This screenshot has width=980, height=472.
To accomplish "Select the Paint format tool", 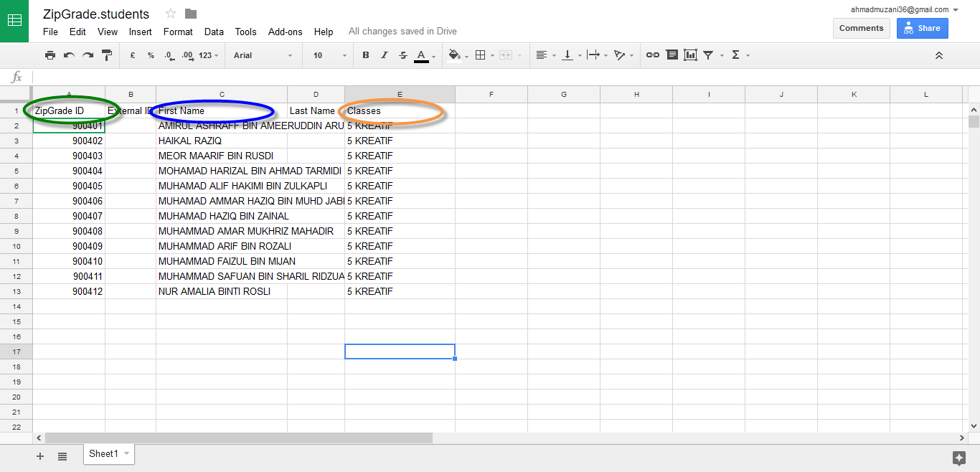I will pyautogui.click(x=107, y=55).
